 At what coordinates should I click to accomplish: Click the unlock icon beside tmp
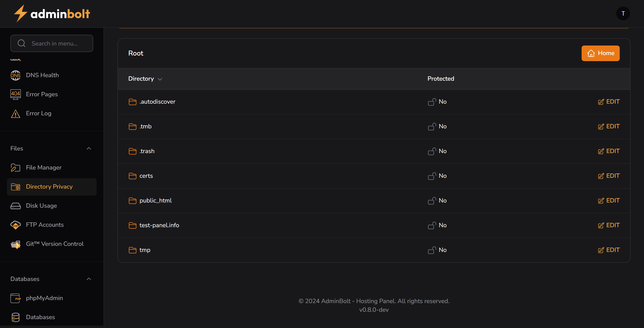pyautogui.click(x=431, y=250)
